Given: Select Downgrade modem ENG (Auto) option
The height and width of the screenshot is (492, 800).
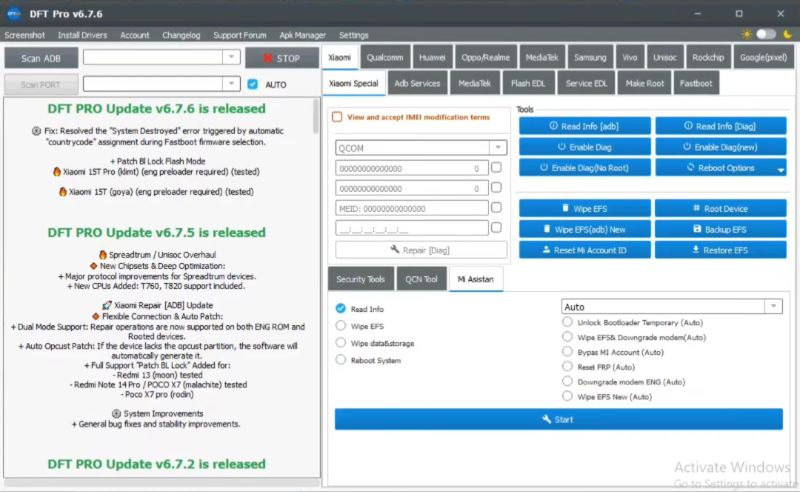Looking at the screenshot, I should 567,381.
